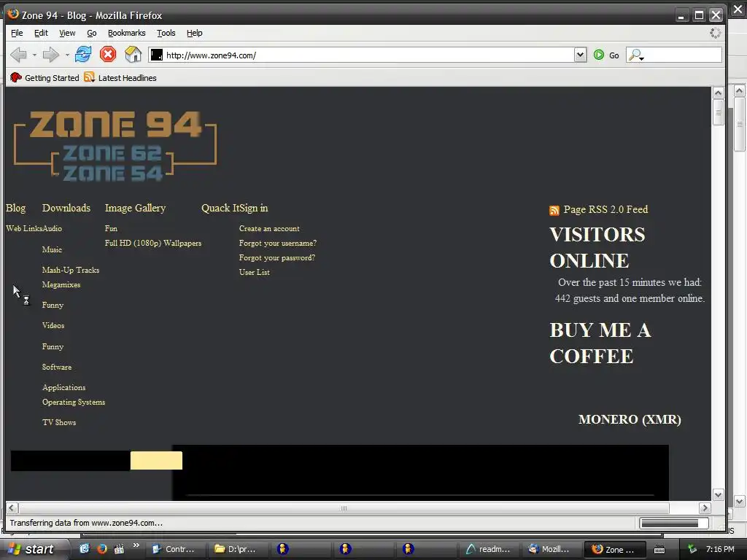Open the Videos link

tap(53, 326)
